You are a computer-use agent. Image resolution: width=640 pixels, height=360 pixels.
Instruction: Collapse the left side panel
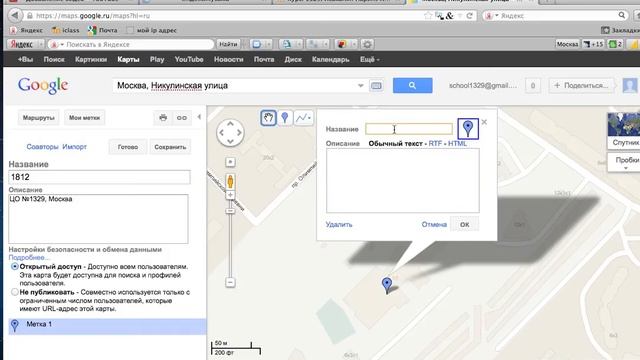(x=199, y=117)
